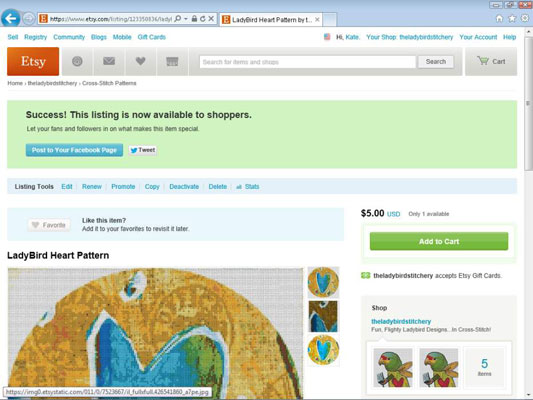Open favorites via the heart icon
The height and width of the screenshot is (400, 533).
click(x=140, y=62)
